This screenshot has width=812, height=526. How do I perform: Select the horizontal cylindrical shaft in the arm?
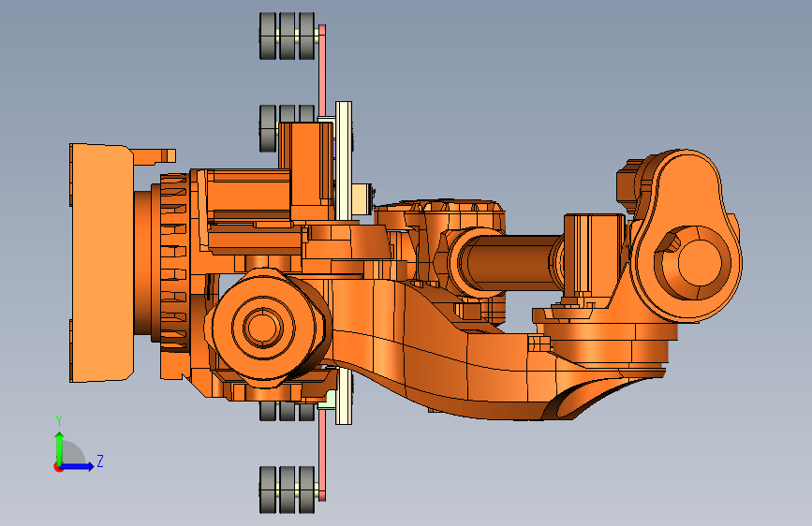coord(510,263)
